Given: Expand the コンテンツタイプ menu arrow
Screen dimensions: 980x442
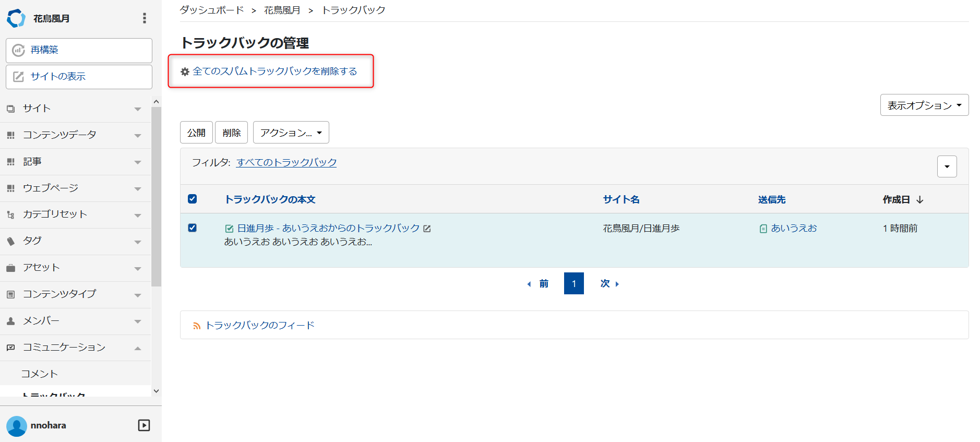Looking at the screenshot, I should point(138,295).
